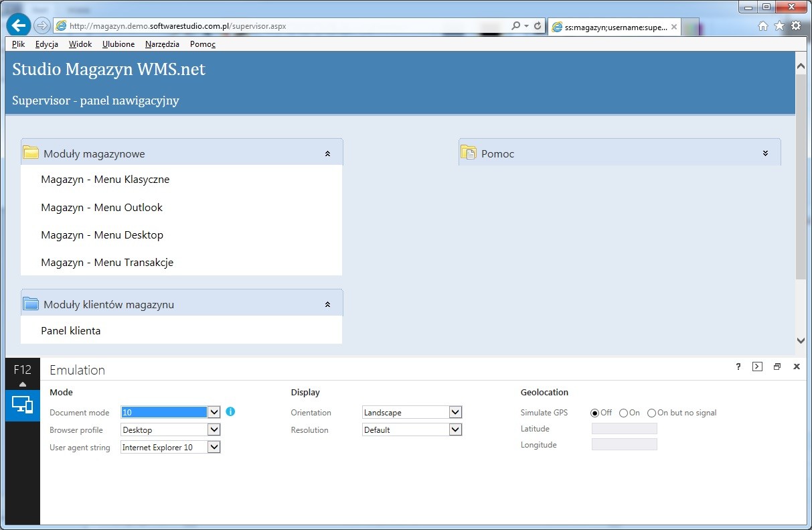
Task: Click the Latitude input field
Action: pos(625,429)
